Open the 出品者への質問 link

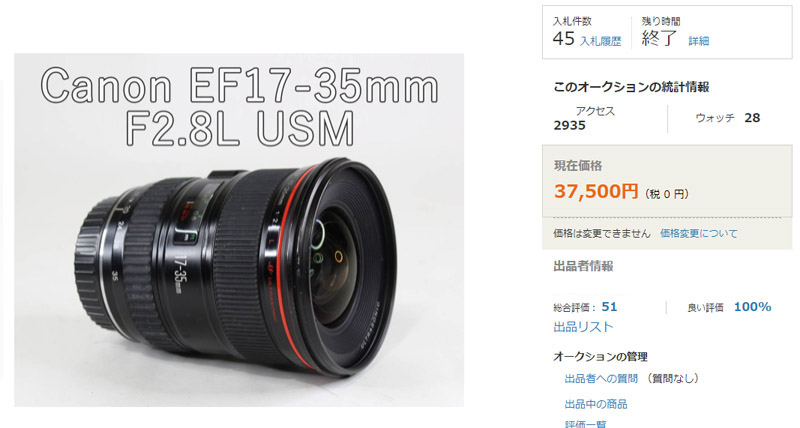pyautogui.click(x=601, y=379)
